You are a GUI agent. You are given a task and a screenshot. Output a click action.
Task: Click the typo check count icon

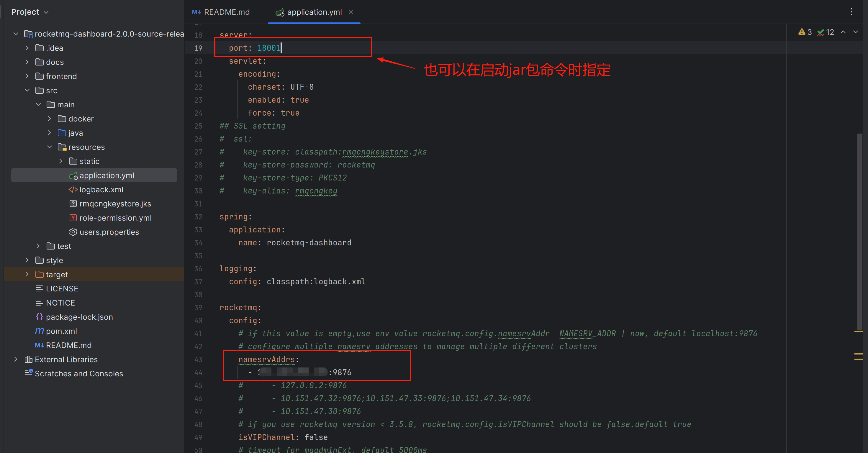coord(821,32)
